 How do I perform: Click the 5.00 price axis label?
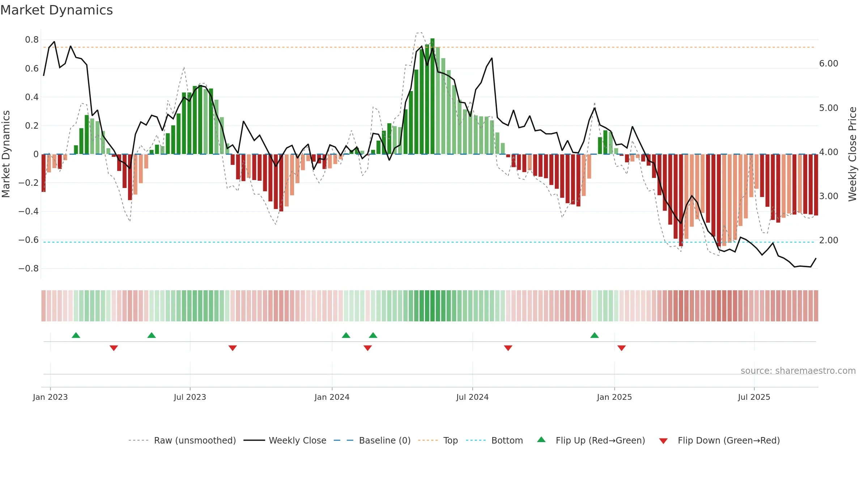tap(829, 108)
